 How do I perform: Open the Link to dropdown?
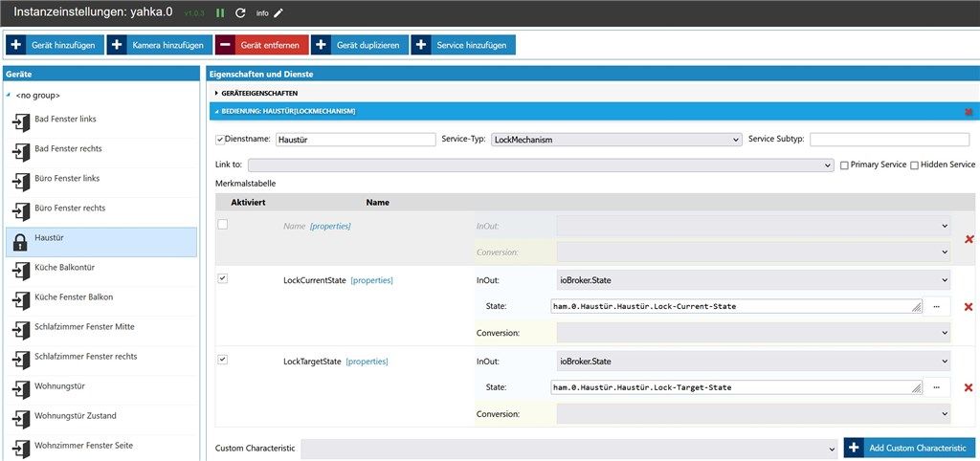click(541, 165)
